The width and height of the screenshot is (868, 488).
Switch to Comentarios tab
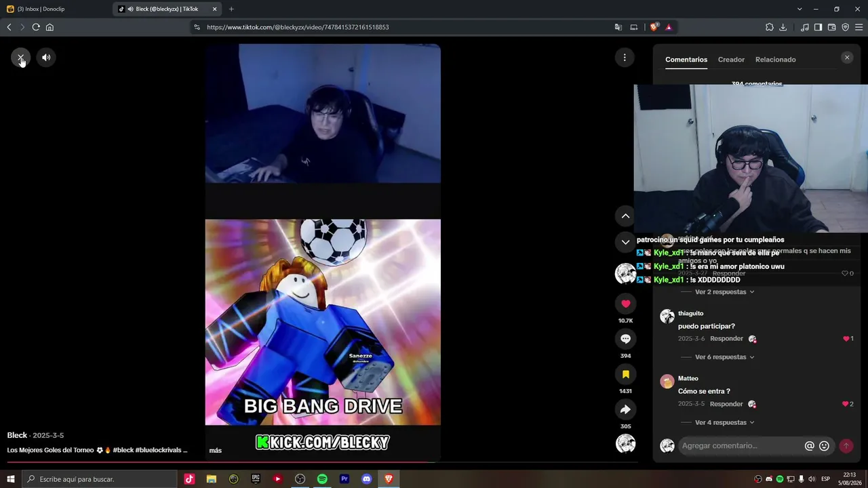(686, 60)
